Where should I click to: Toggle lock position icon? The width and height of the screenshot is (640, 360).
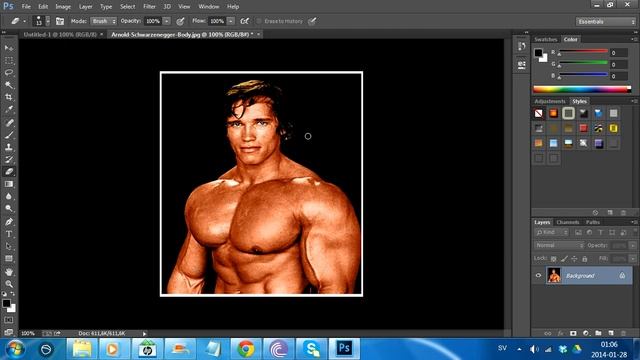point(574,259)
